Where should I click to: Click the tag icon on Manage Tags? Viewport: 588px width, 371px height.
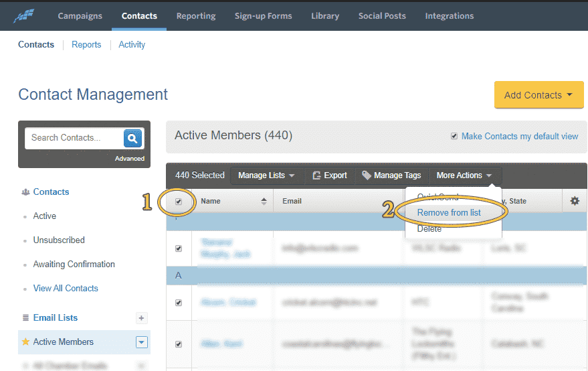[x=367, y=175]
